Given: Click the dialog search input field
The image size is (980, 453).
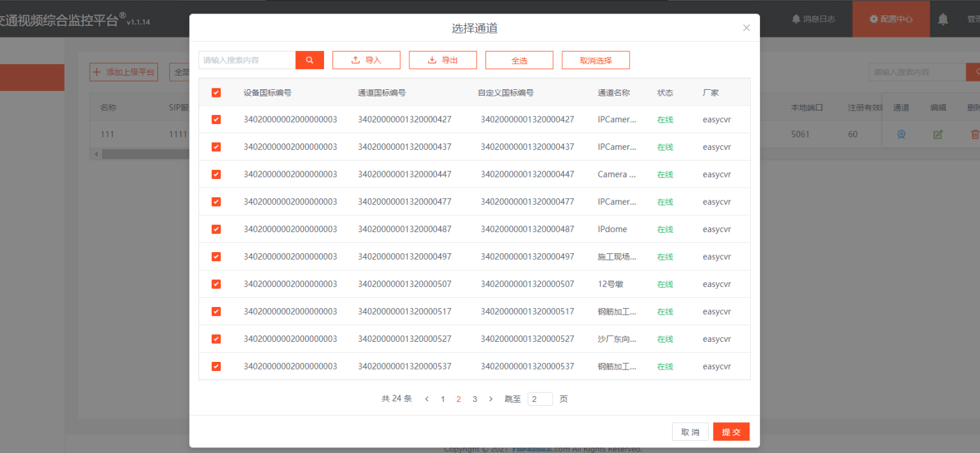Looking at the screenshot, I should tap(247, 60).
